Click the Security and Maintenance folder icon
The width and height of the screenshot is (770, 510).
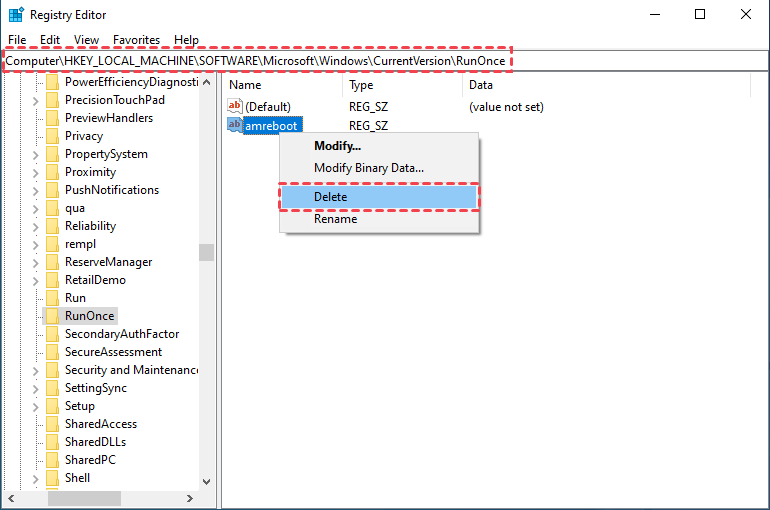point(53,370)
